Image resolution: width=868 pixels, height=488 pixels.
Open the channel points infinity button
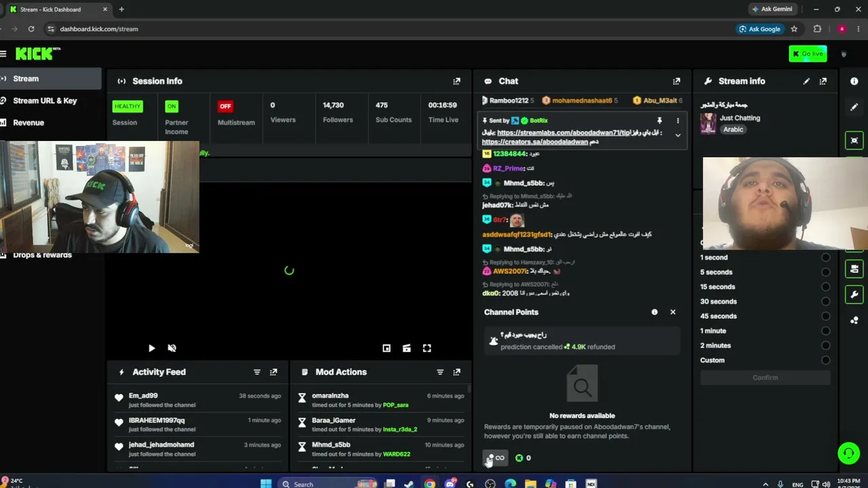(x=495, y=458)
